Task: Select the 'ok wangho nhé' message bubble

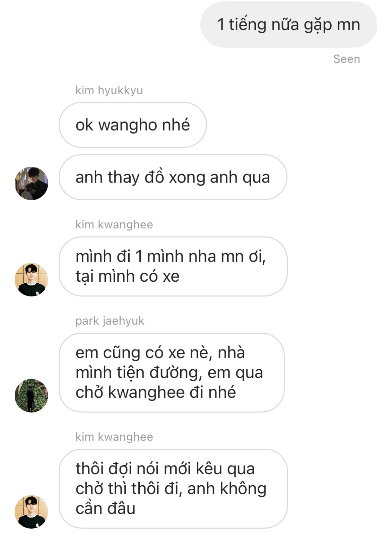Action: tap(133, 125)
